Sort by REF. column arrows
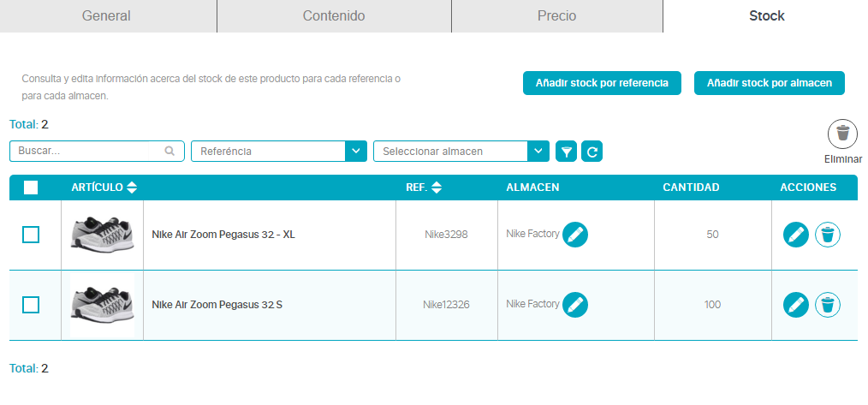868x405 pixels. click(437, 188)
